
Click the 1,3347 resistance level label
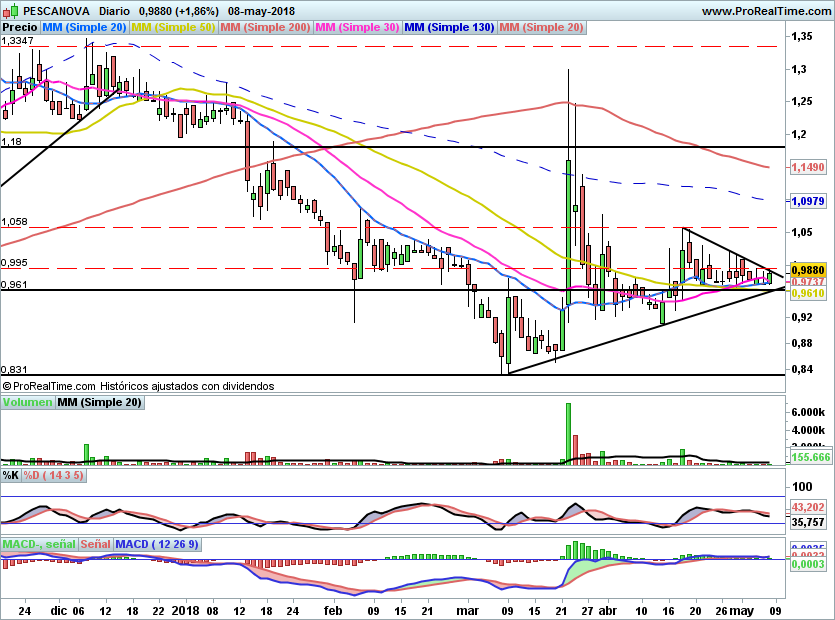click(x=18, y=41)
